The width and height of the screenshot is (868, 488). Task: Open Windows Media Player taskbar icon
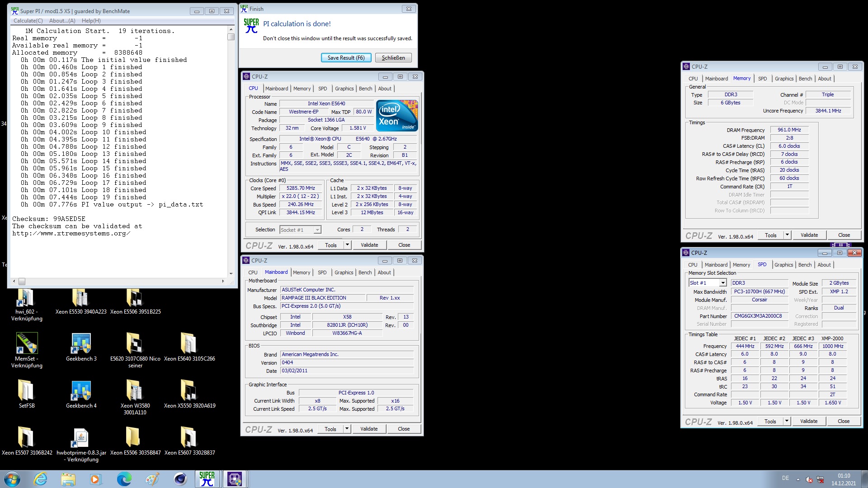(x=95, y=479)
